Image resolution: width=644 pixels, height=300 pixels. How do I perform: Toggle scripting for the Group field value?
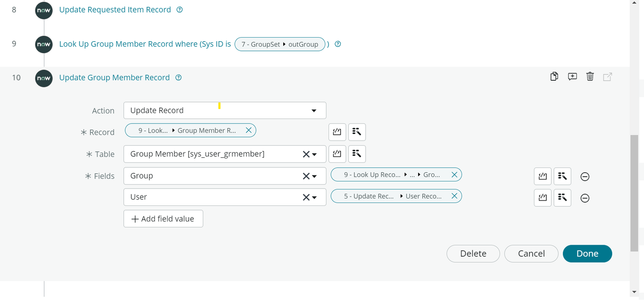(x=542, y=176)
